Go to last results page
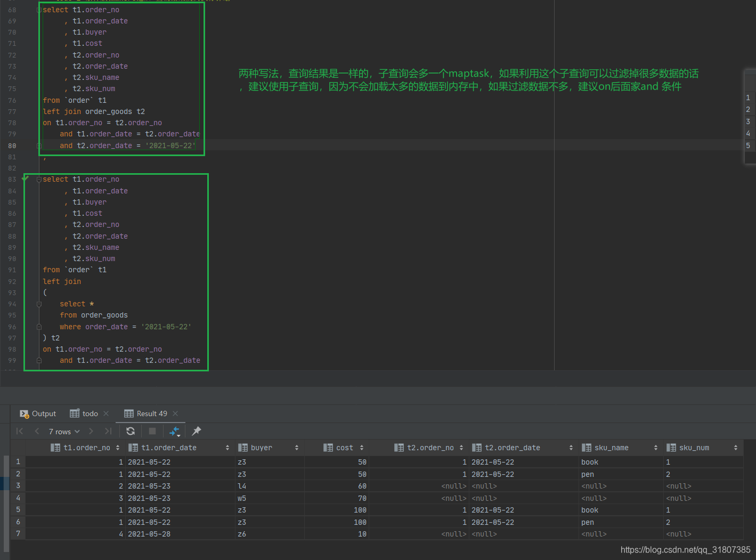 tap(108, 431)
